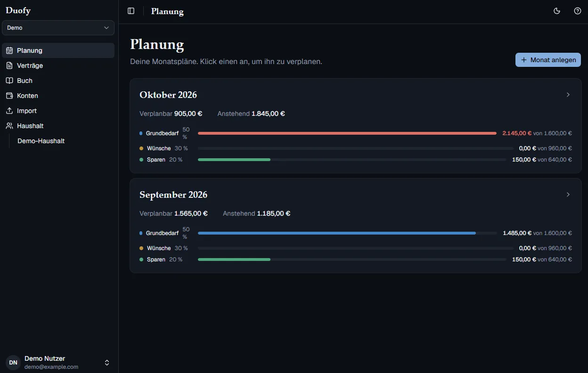Click Anstehend 1.845,00 € in Oktober
Image resolution: width=588 pixels, height=373 pixels.
click(251, 114)
